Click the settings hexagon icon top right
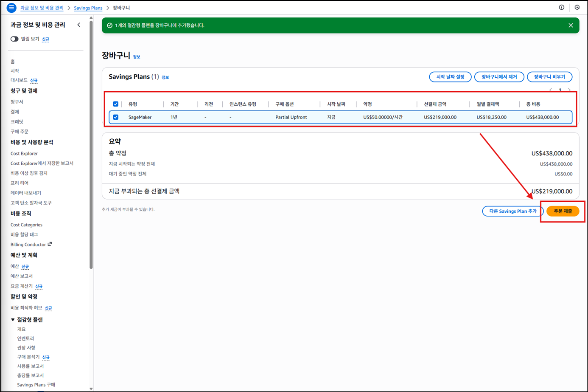 click(x=577, y=7)
